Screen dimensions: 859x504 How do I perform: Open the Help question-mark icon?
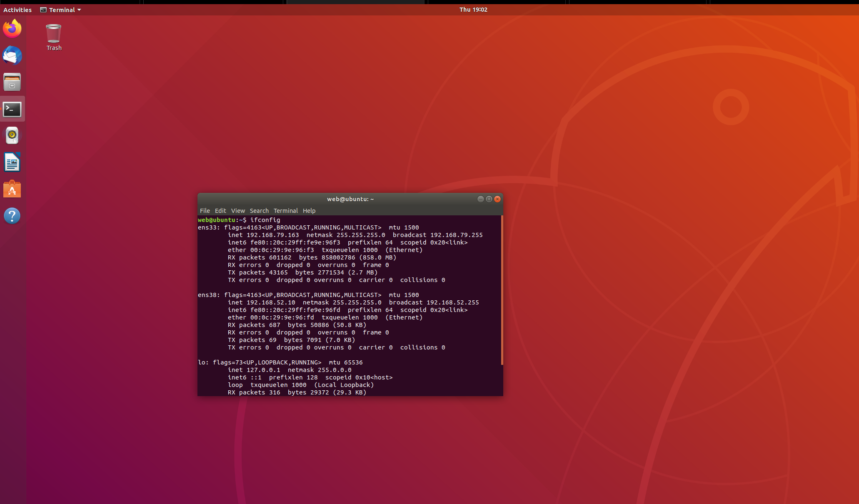(12, 216)
